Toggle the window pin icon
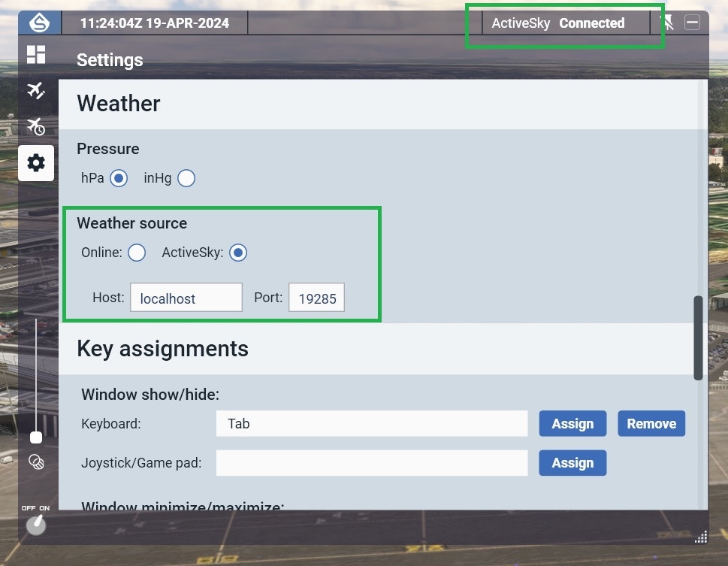The image size is (728, 566). 667,23
